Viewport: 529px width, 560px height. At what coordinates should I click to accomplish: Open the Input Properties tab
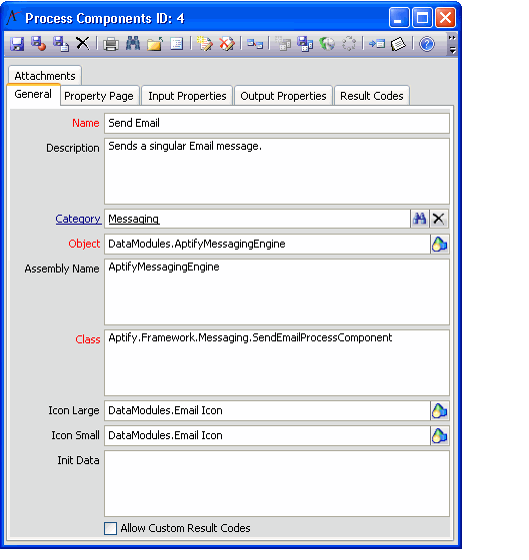tap(187, 96)
